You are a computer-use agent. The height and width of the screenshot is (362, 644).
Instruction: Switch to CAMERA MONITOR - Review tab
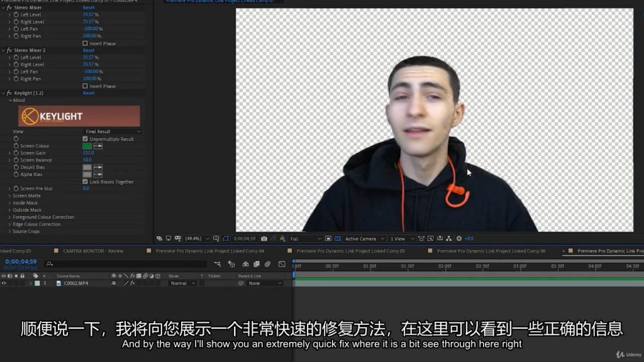coord(93,251)
